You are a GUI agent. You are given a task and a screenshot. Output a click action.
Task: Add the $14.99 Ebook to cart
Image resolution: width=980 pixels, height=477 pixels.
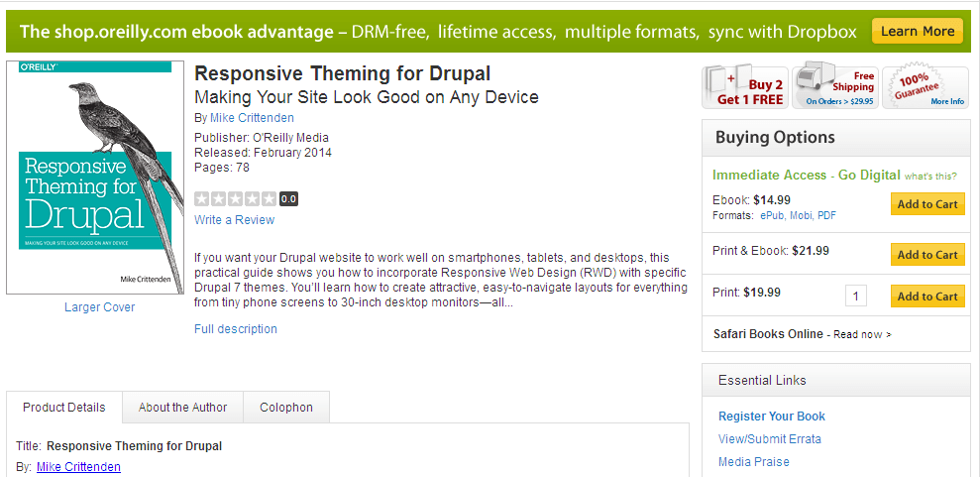(x=926, y=204)
